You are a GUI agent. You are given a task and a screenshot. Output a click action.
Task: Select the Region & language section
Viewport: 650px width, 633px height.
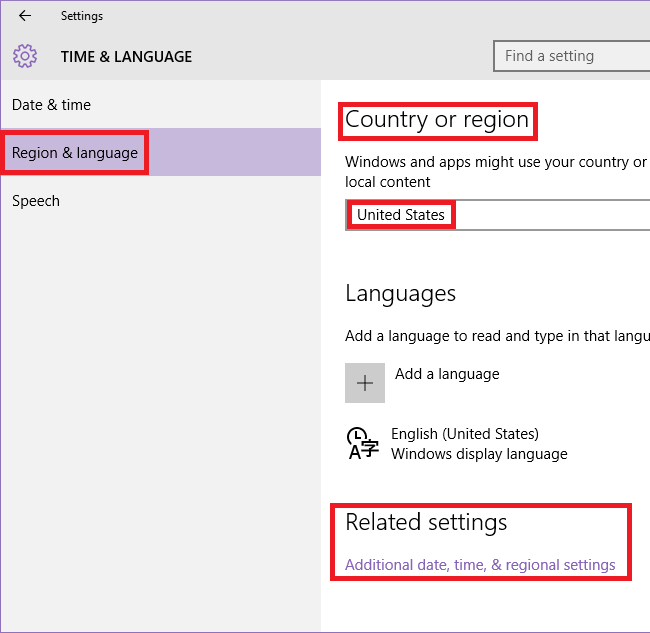click(160, 152)
